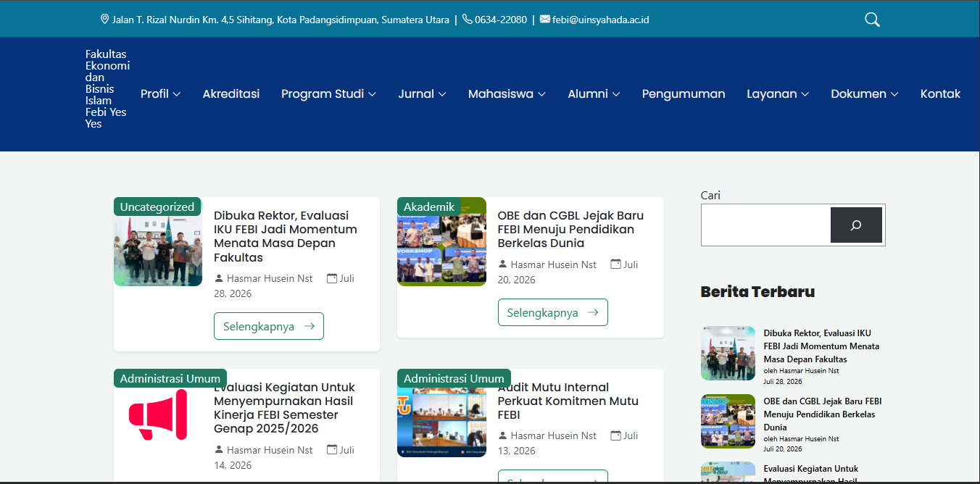Click the location pin icon beside the address
The width and height of the screenshot is (980, 484).
tap(104, 20)
